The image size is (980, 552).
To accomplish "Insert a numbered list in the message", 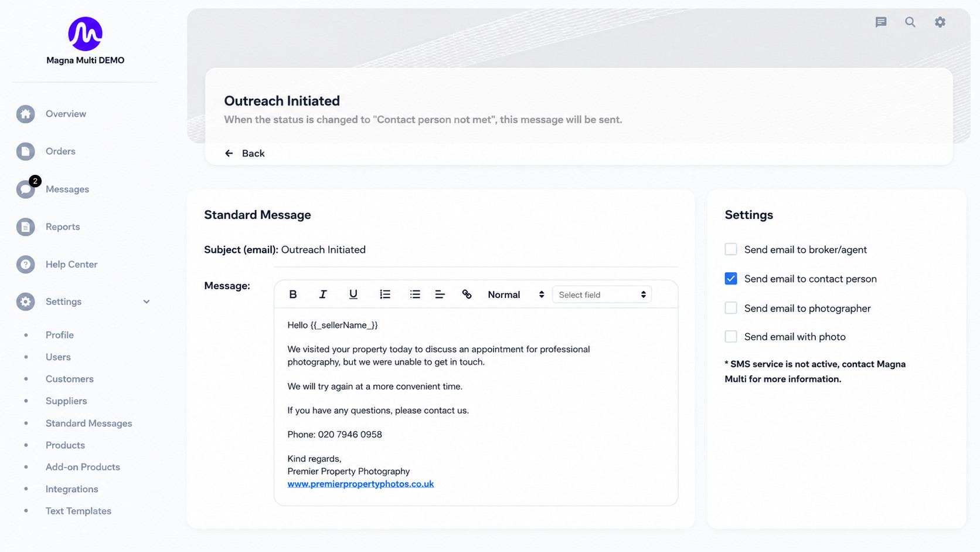I will pyautogui.click(x=385, y=294).
